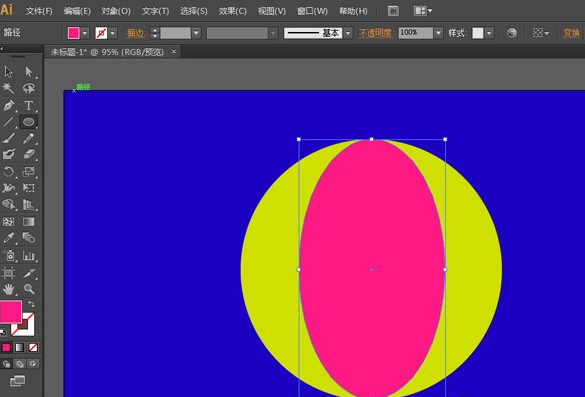The height and width of the screenshot is (397, 585).
Task: Select the Ellipse tool
Action: click(x=29, y=122)
